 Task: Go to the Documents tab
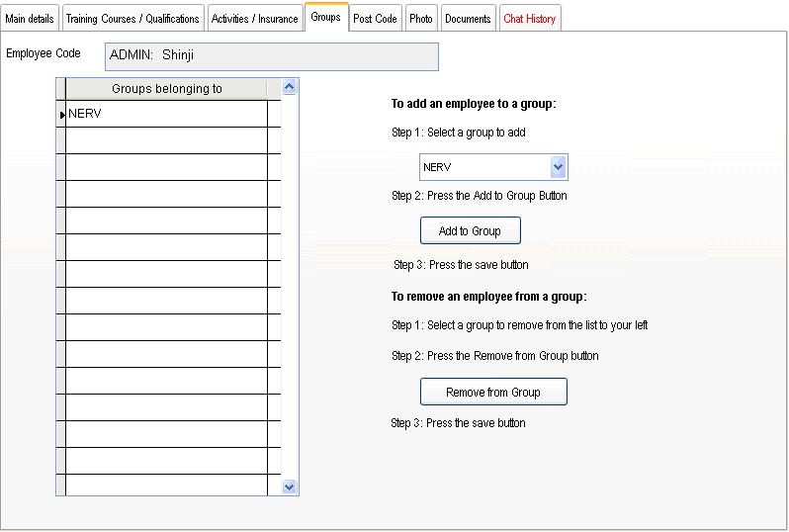tap(468, 19)
